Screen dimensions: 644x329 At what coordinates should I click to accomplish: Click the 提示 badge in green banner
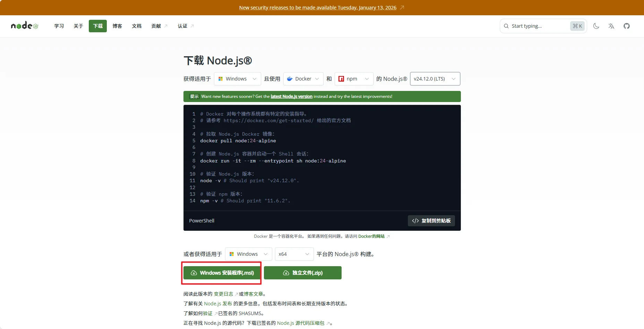[194, 96]
